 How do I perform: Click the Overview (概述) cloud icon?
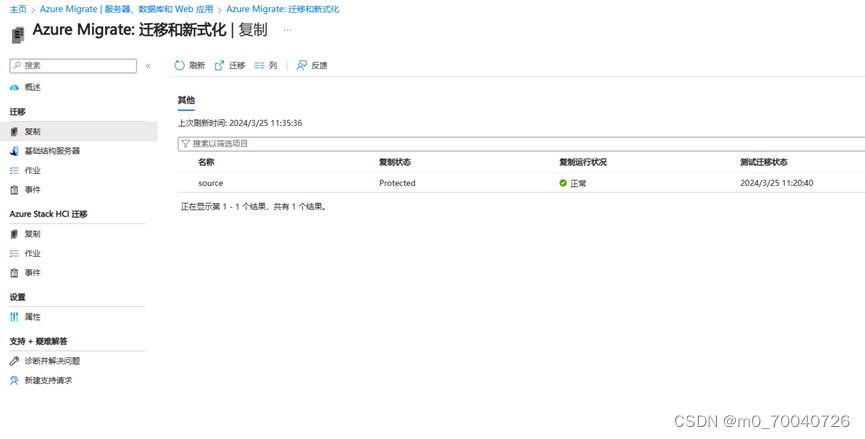(14, 88)
